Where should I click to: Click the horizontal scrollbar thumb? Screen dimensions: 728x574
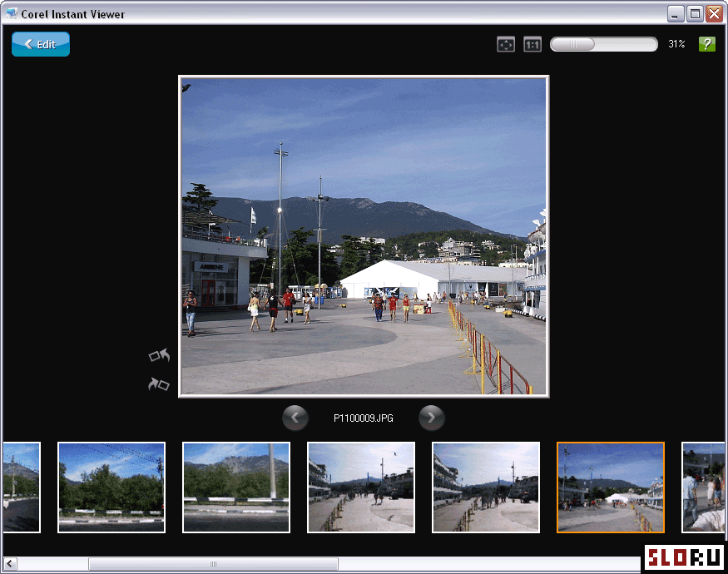click(x=213, y=564)
